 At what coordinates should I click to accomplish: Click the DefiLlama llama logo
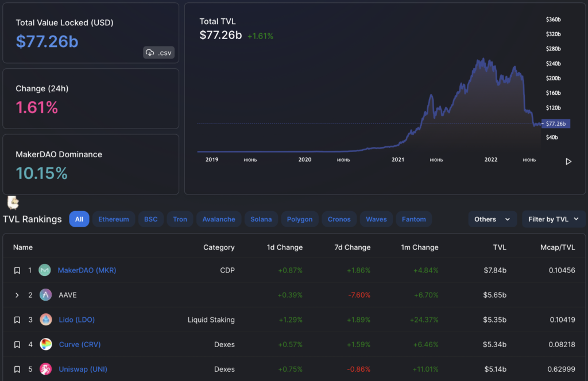(13, 202)
